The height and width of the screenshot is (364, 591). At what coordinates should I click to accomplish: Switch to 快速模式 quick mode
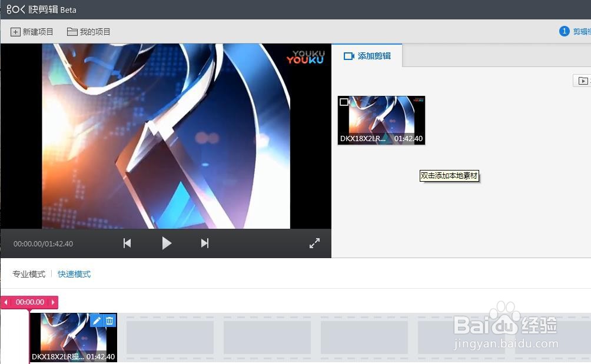74,274
